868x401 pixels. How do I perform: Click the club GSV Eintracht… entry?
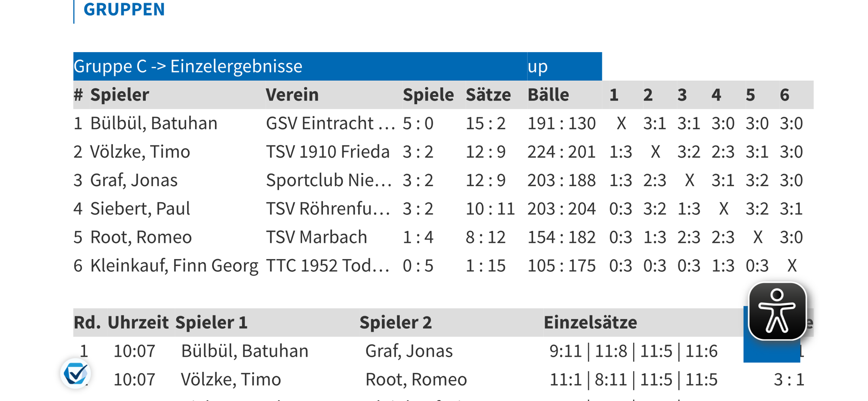click(x=330, y=123)
